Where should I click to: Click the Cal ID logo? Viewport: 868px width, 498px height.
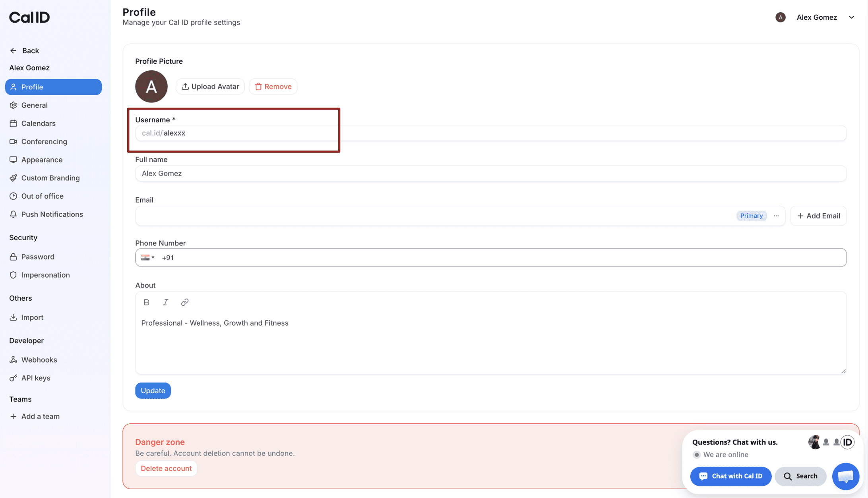click(29, 17)
